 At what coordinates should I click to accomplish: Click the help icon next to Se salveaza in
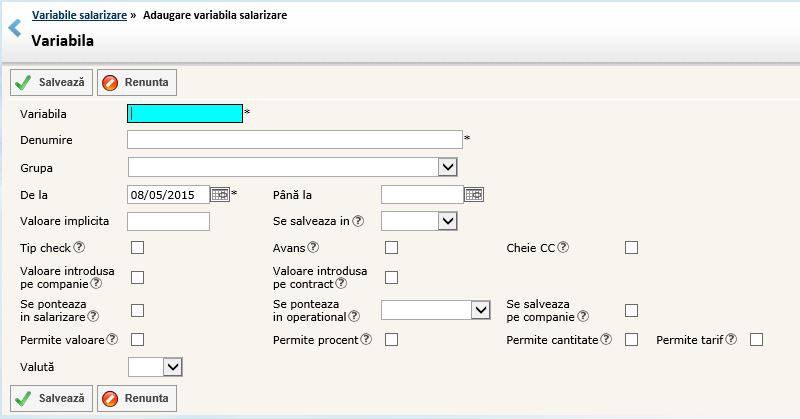pos(358,221)
